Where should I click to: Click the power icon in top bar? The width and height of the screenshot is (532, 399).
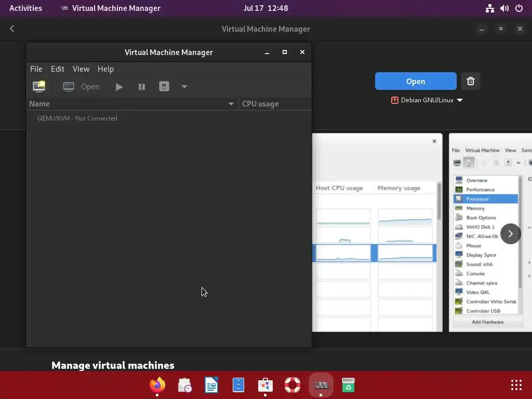click(x=519, y=8)
